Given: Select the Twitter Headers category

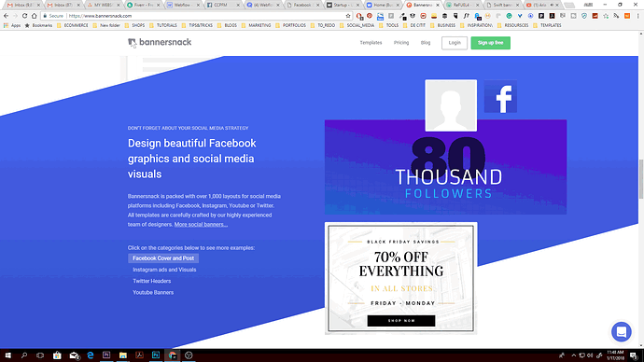Looking at the screenshot, I should [x=151, y=281].
